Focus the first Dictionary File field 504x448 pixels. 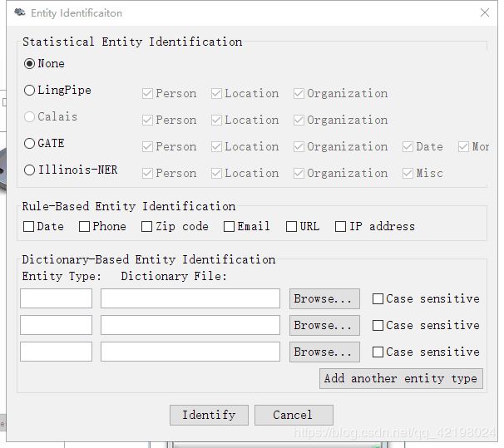pos(190,298)
